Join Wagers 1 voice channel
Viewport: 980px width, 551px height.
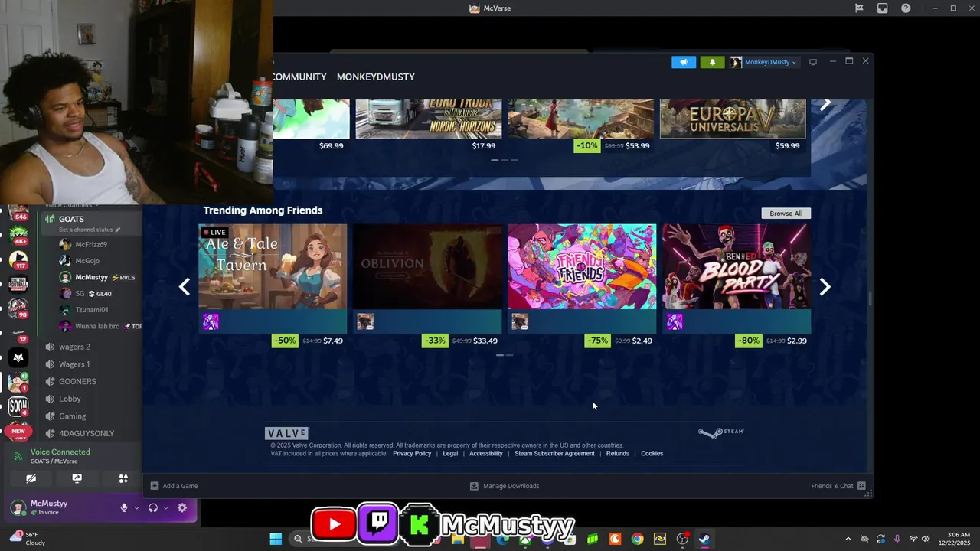click(74, 364)
